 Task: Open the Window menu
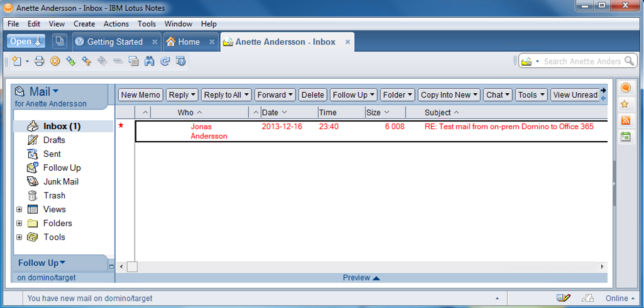click(178, 24)
